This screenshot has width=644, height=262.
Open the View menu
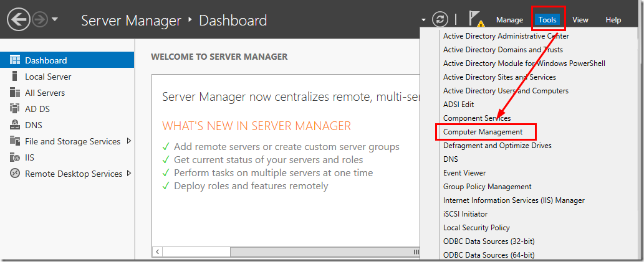tap(580, 20)
